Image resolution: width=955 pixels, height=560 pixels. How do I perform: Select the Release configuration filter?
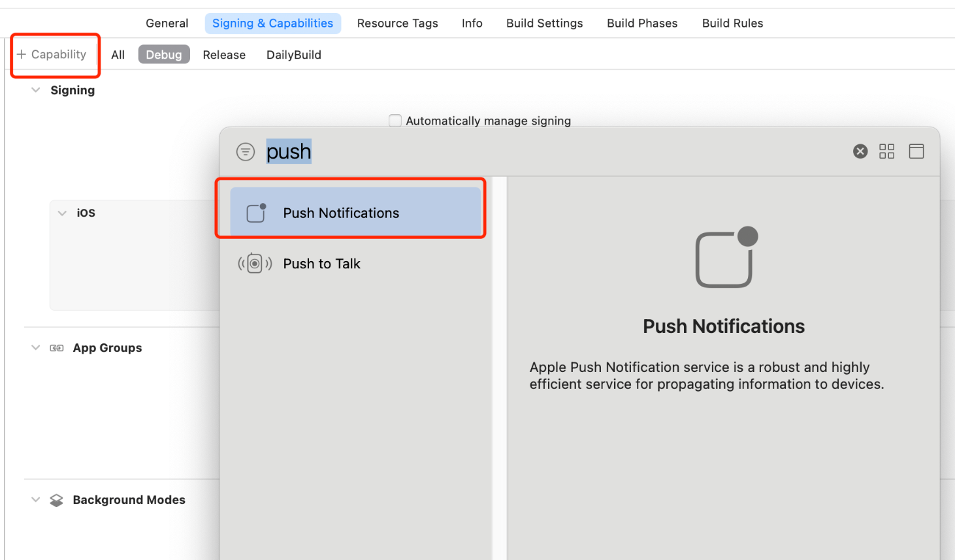pos(224,55)
